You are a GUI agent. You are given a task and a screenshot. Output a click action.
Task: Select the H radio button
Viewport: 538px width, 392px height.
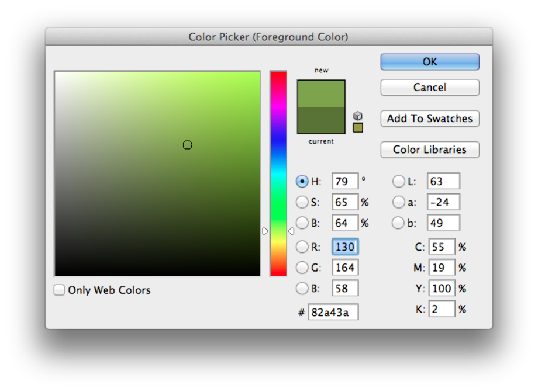pyautogui.click(x=302, y=181)
